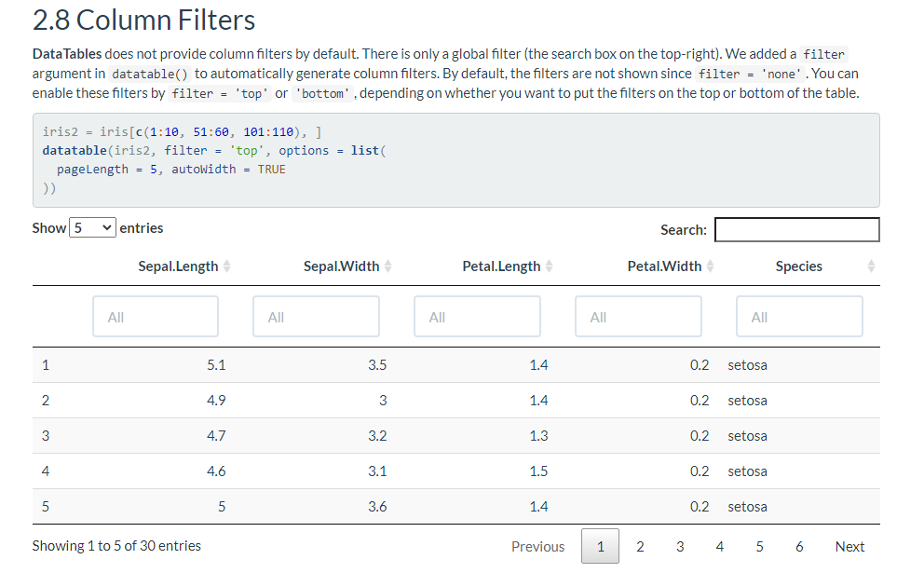
Task: Jump to page 6
Action: point(799,547)
